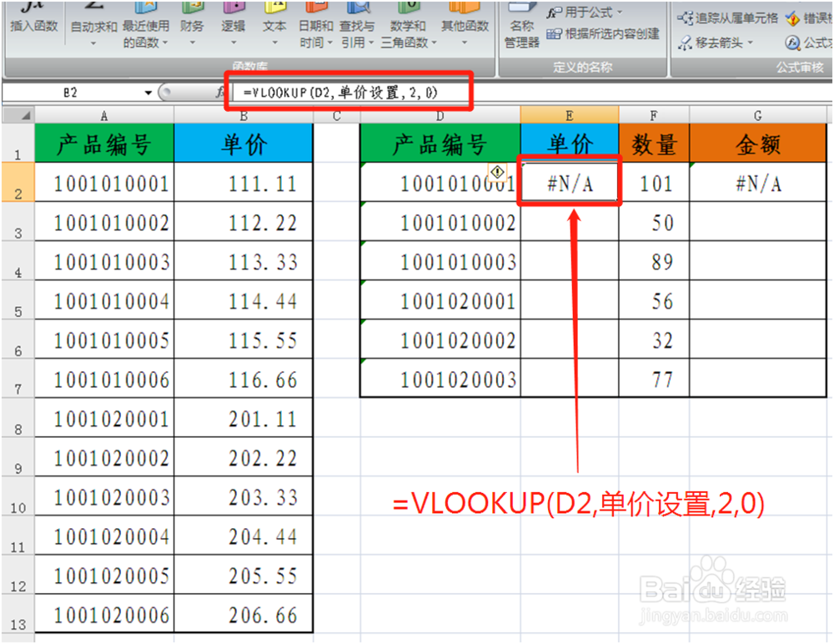
Task: Open the Name Box dropdown arrow
Action: [x=148, y=92]
